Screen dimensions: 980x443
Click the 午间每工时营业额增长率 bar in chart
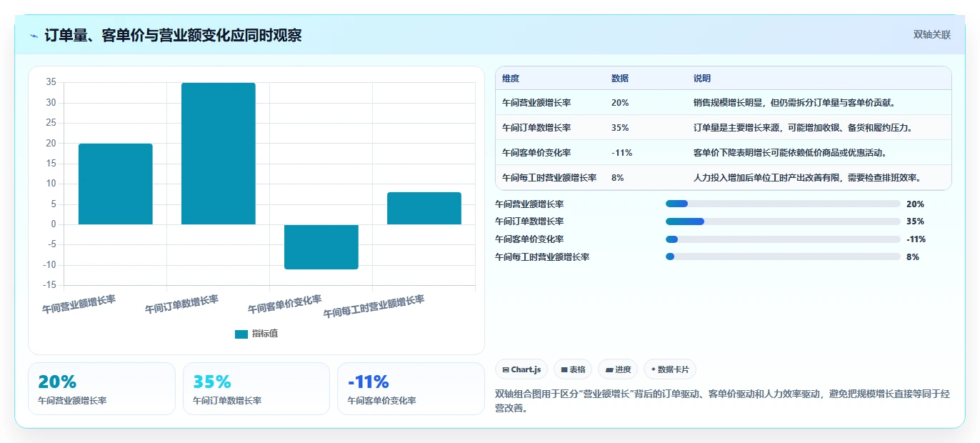[x=424, y=208]
